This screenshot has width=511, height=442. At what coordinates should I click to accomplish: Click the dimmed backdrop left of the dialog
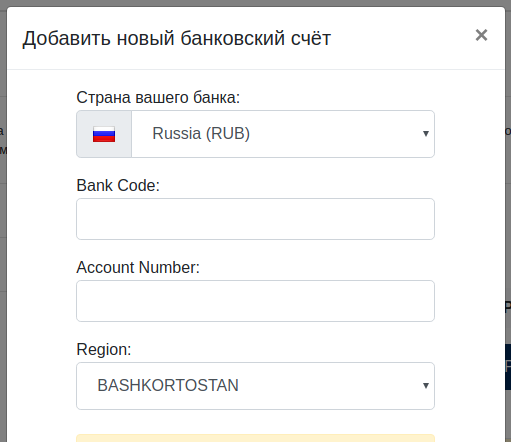coord(3,233)
